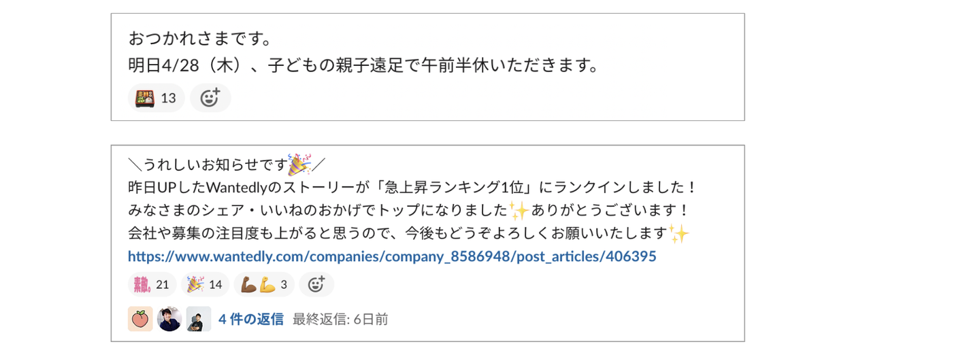Click the 最終返信: 6日前 timestamp
The image size is (980, 355).
point(340,319)
